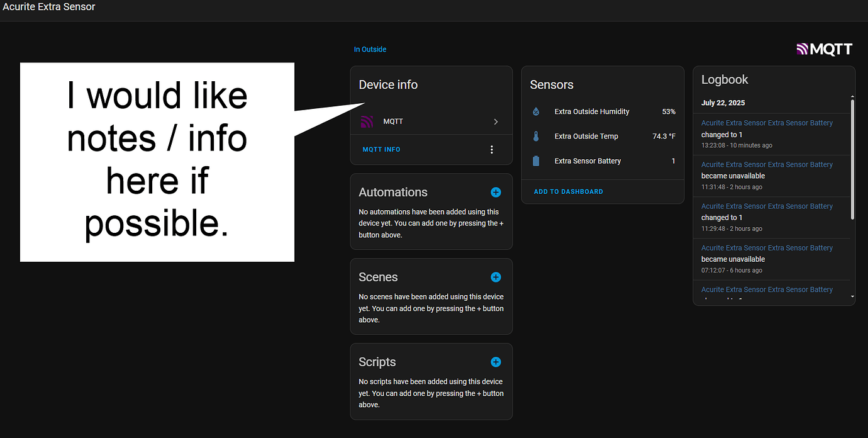
Task: Click ADD TO DASHBOARD in the Sensors card
Action: (x=568, y=191)
